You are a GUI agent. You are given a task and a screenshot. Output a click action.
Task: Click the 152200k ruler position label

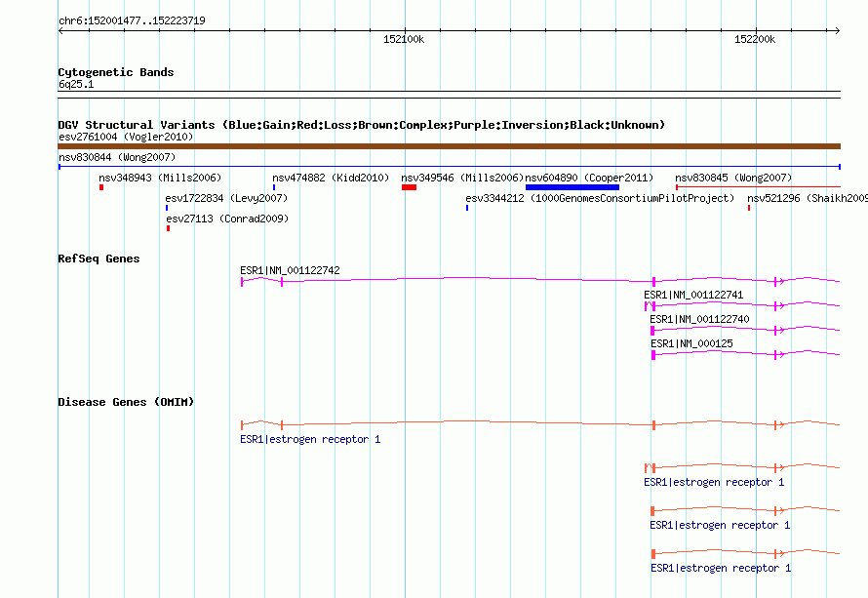pyautogui.click(x=755, y=39)
